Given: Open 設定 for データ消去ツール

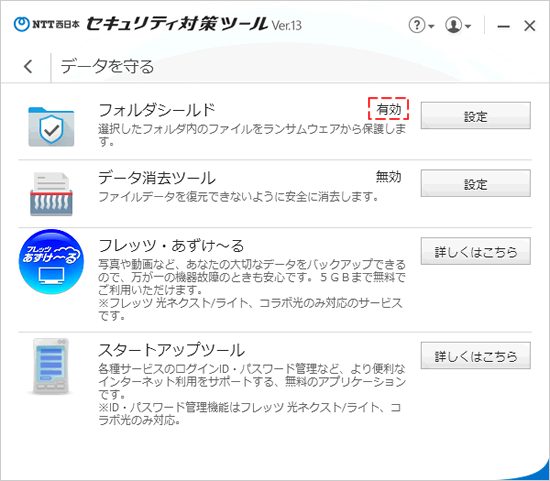Looking at the screenshot, I should pyautogui.click(x=476, y=183).
